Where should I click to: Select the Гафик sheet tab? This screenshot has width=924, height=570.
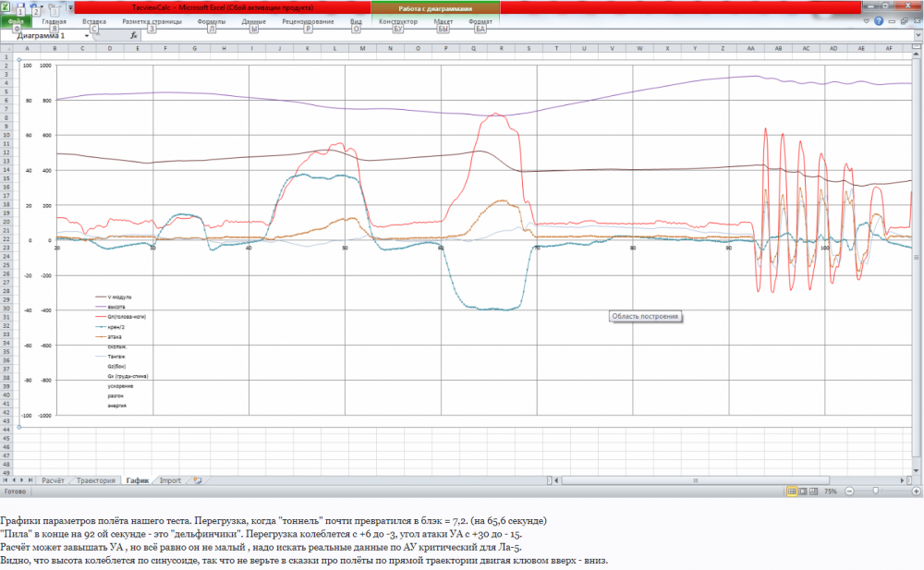[138, 480]
